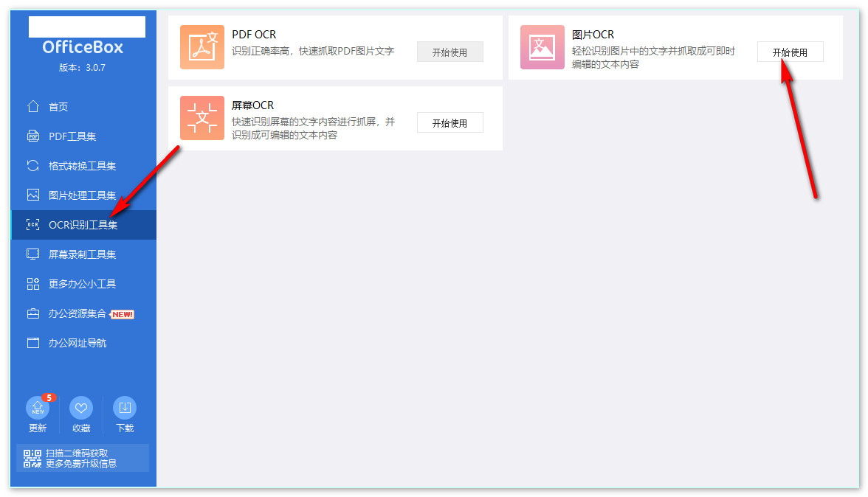Select 格式转换工具集 in the sidebar
The height and width of the screenshot is (497, 868).
(83, 165)
